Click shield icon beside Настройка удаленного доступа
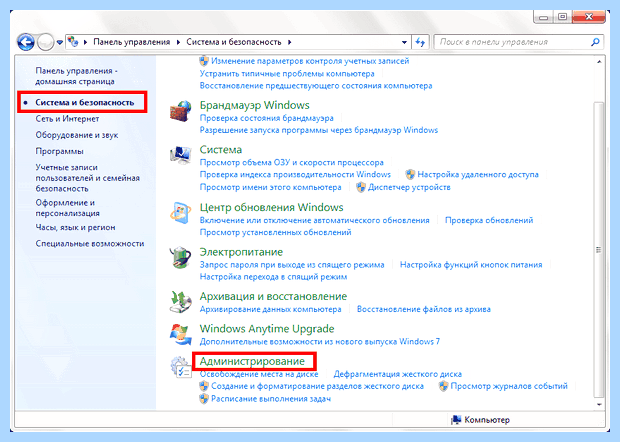Screen dimensions: 620x442 [x=410, y=174]
